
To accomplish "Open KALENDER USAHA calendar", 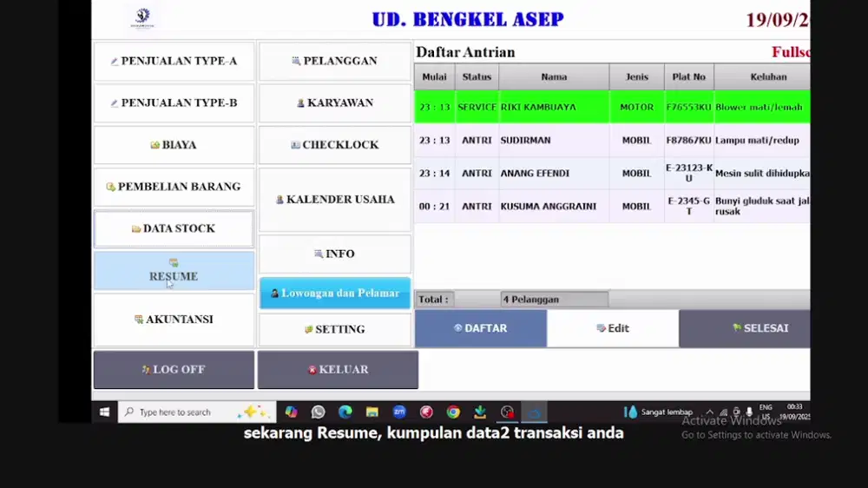I will pyautogui.click(x=334, y=200).
